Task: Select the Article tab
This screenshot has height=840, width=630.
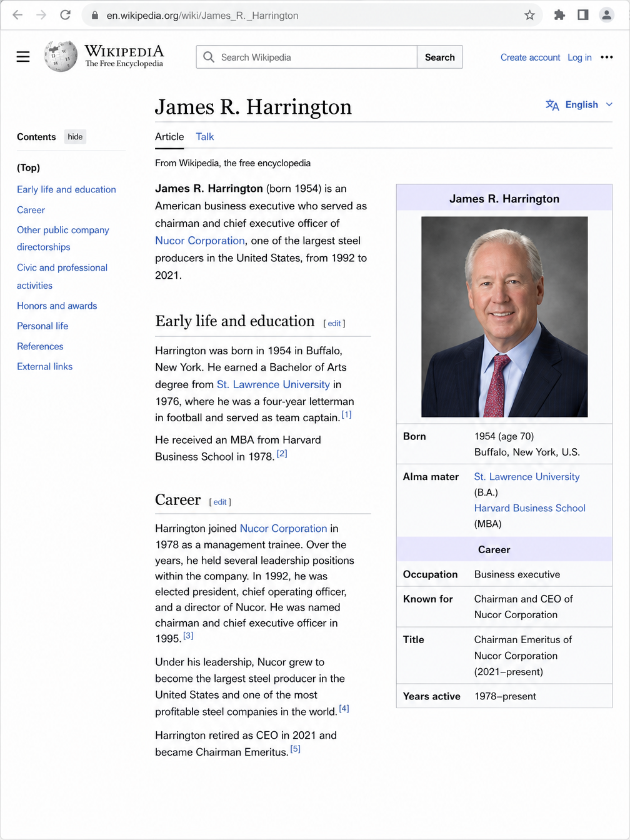Action: click(x=169, y=137)
